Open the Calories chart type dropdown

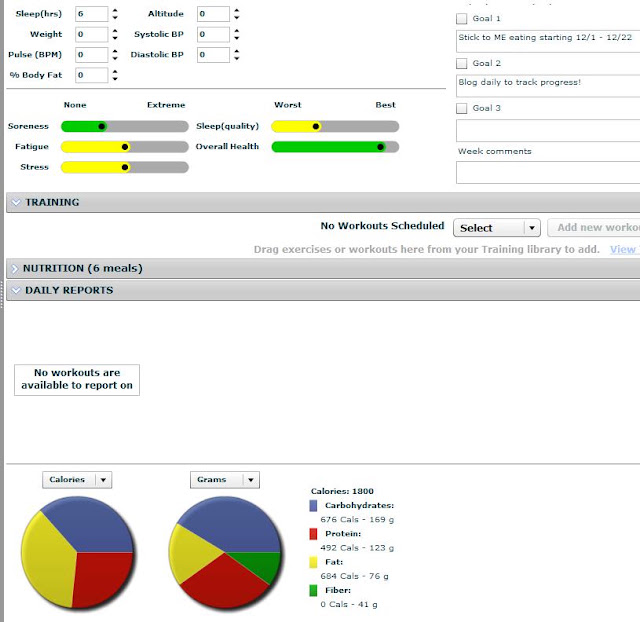[77, 480]
